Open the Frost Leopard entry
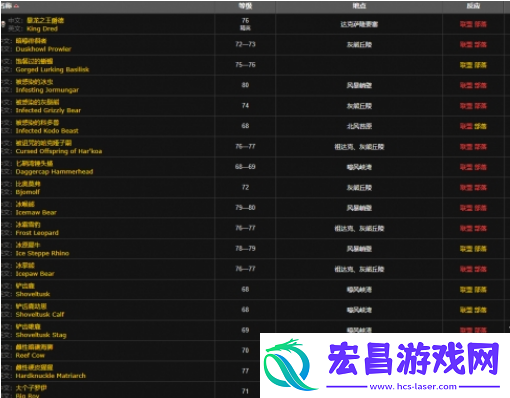 click(37, 233)
